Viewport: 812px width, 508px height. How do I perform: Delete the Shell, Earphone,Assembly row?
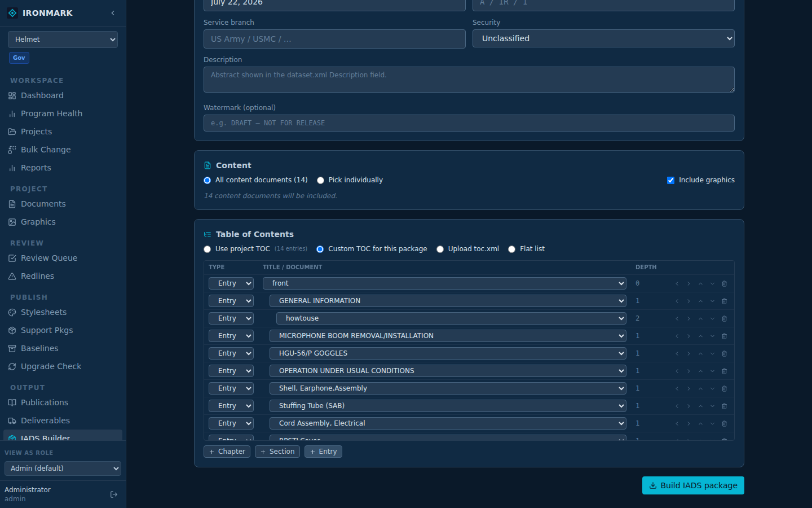tap(725, 389)
